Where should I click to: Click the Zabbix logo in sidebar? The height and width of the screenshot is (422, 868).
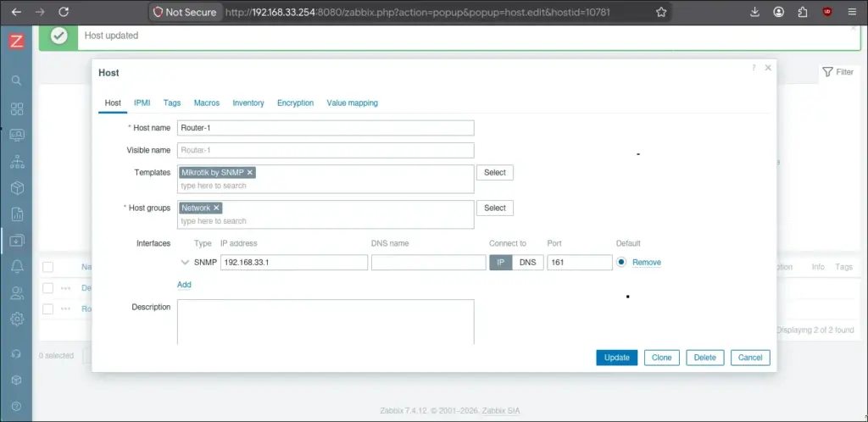pos(17,41)
